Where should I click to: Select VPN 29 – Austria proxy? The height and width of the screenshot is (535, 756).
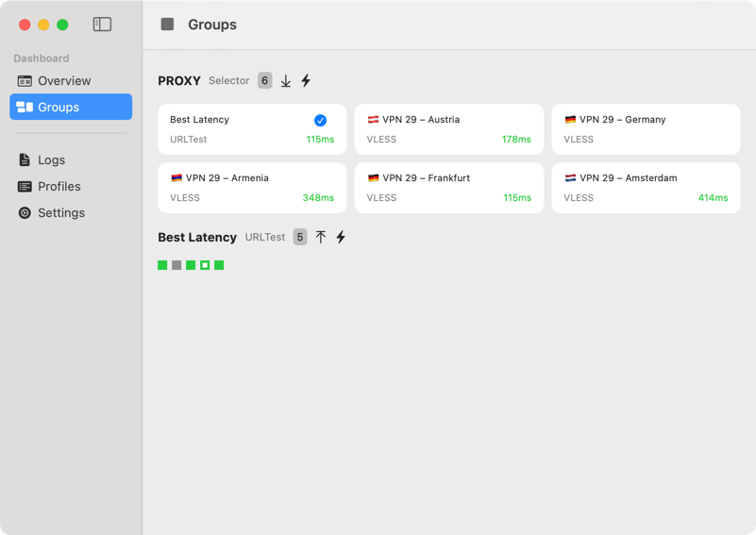click(x=448, y=129)
